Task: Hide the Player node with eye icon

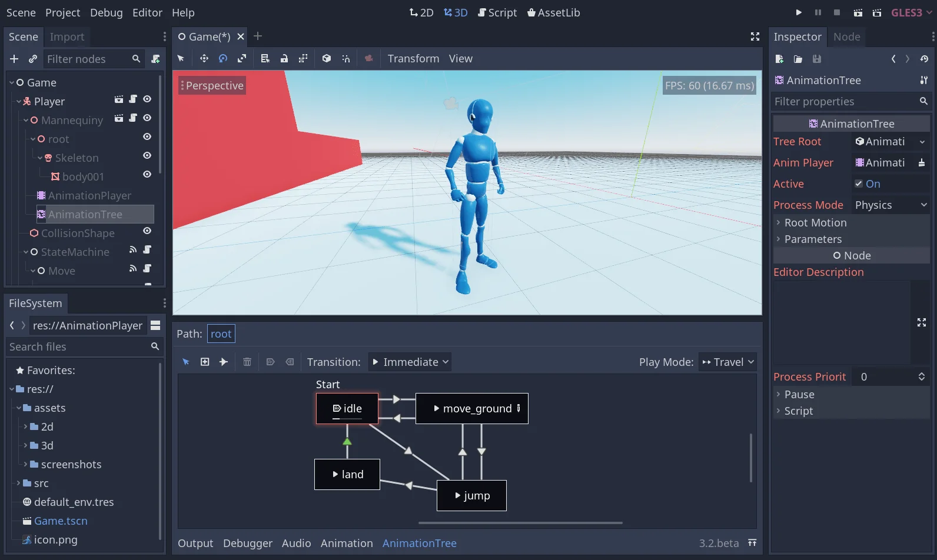Action: (x=147, y=99)
